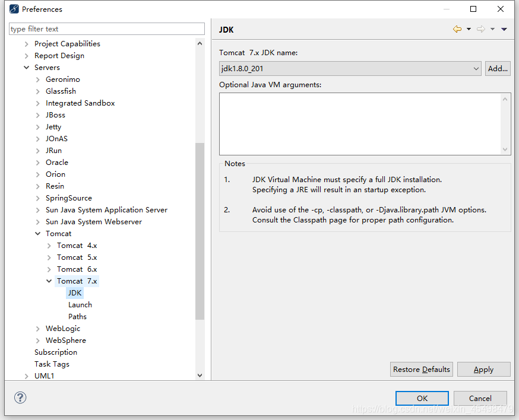This screenshot has width=519, height=420.
Task: Select the Servers tree label
Action: (x=47, y=68)
